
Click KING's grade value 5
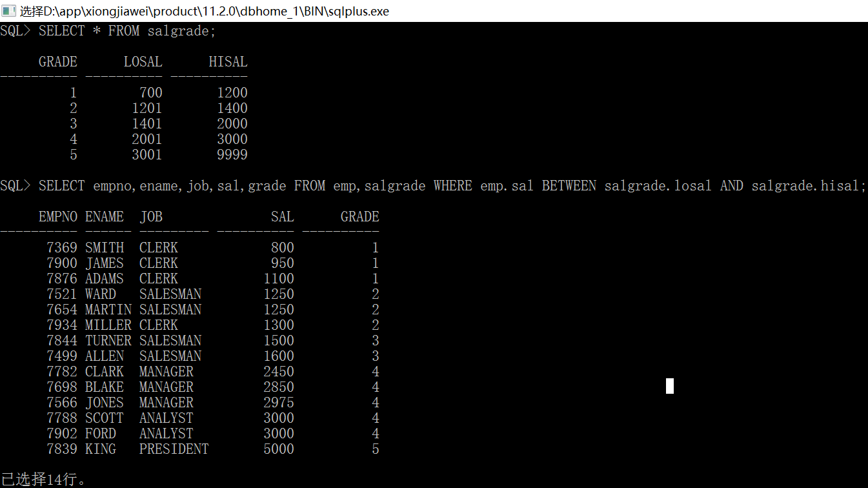[375, 449]
